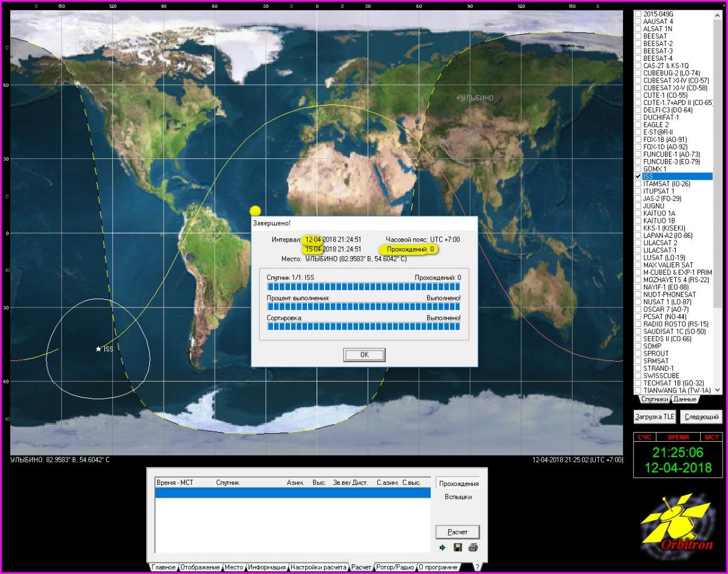Click the yellow sun icon on map
The height and width of the screenshot is (574, 728).
[x=255, y=211]
